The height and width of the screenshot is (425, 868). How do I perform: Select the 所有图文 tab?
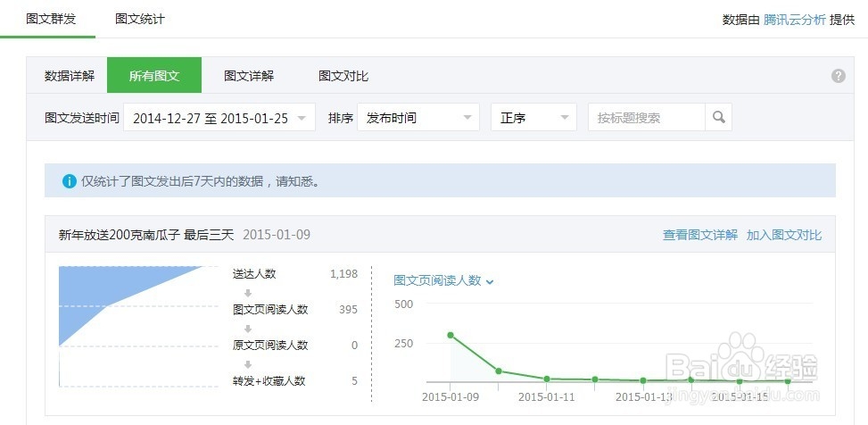coord(154,76)
